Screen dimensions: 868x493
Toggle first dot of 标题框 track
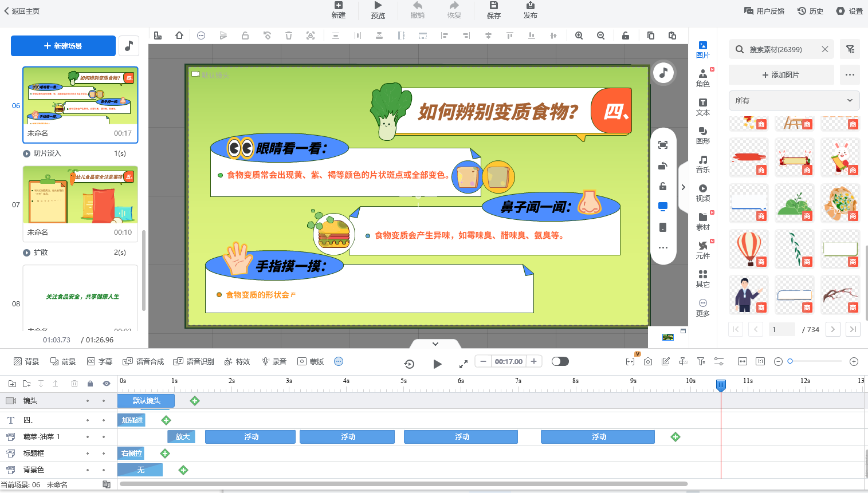[x=88, y=453]
